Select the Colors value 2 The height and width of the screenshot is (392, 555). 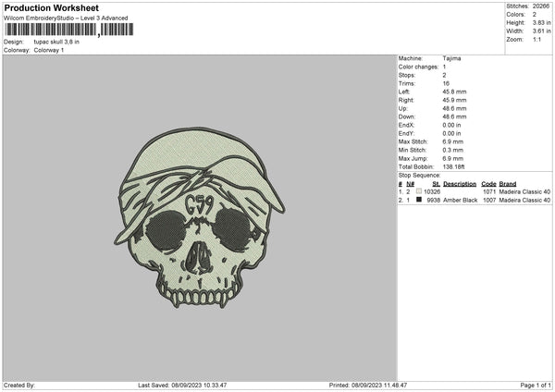tap(535, 15)
